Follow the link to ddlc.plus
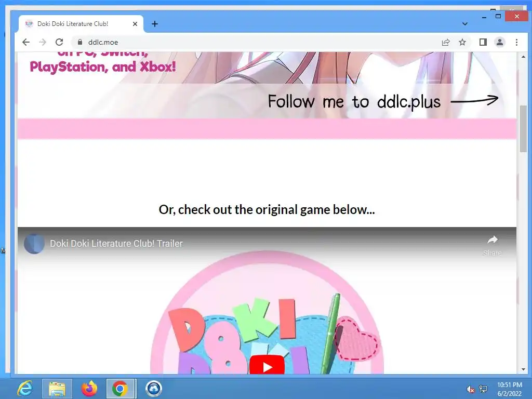Image resolution: width=532 pixels, height=399 pixels. pyautogui.click(x=354, y=101)
